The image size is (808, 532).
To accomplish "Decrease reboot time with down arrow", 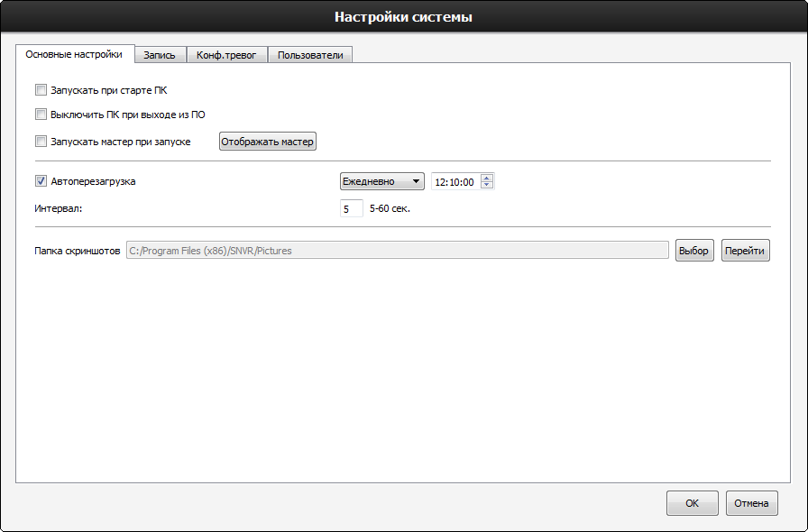I will (486, 185).
